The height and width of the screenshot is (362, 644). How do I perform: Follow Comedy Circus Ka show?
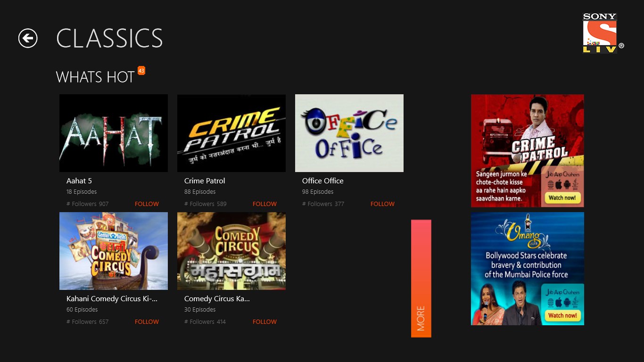tap(264, 322)
